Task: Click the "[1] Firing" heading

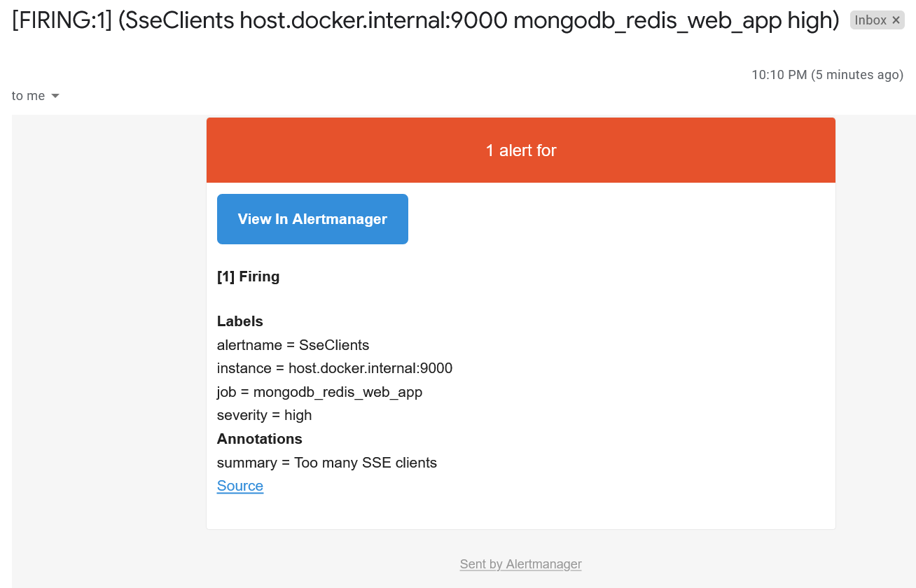Action: 249,276
